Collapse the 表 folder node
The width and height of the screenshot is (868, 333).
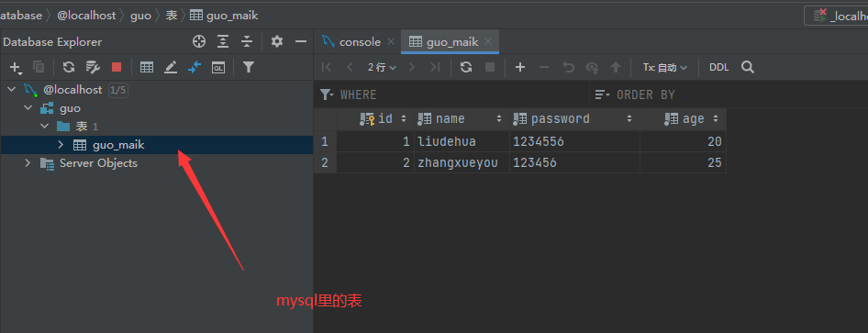pyautogui.click(x=45, y=127)
